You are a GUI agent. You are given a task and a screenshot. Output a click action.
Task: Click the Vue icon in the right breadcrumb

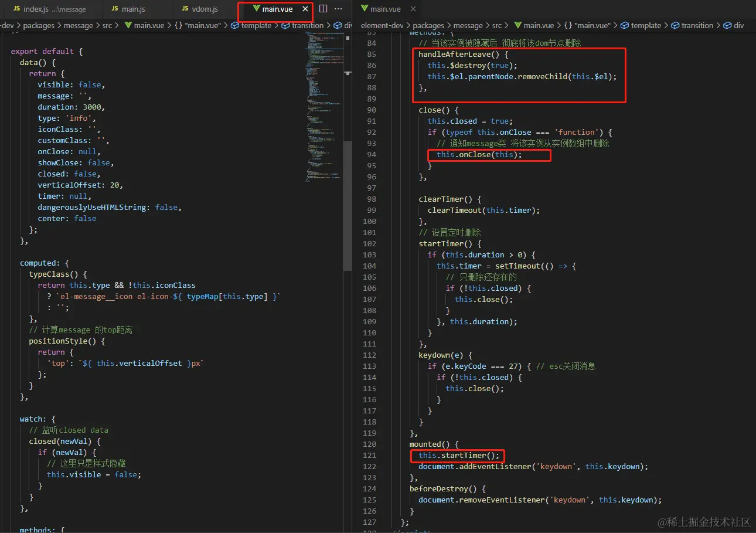point(517,26)
